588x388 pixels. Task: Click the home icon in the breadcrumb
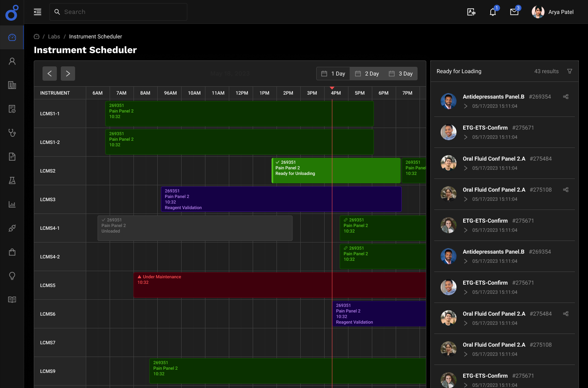point(37,37)
